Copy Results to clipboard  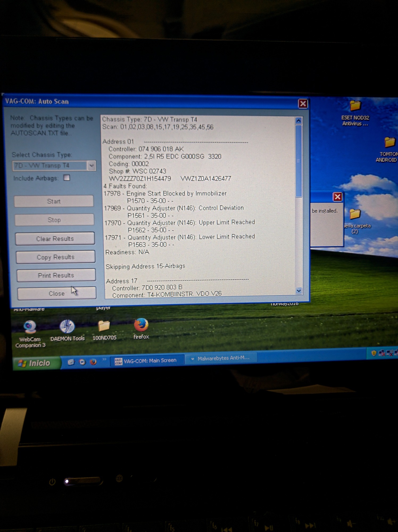56,257
